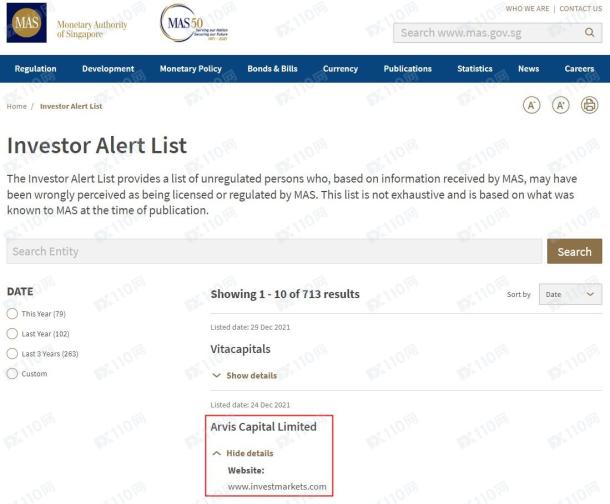Click Listed date: 24 Dec 2021 text
The image size is (610, 504).
point(250,405)
